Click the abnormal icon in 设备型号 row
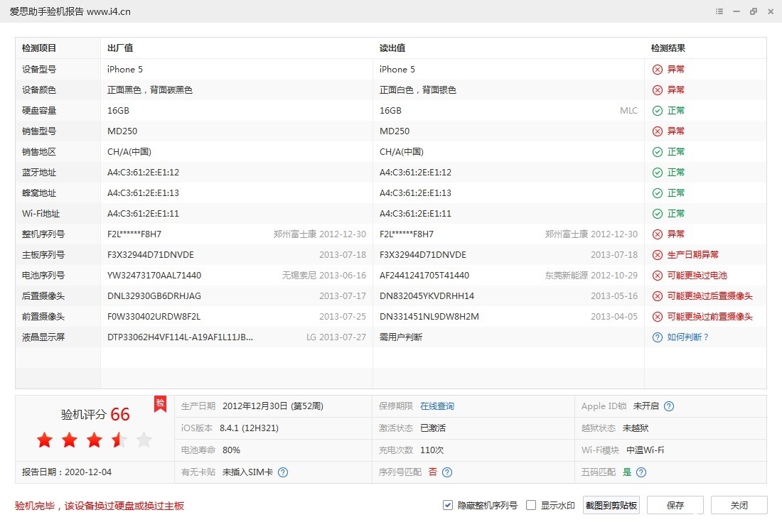782x532 pixels. [x=658, y=69]
